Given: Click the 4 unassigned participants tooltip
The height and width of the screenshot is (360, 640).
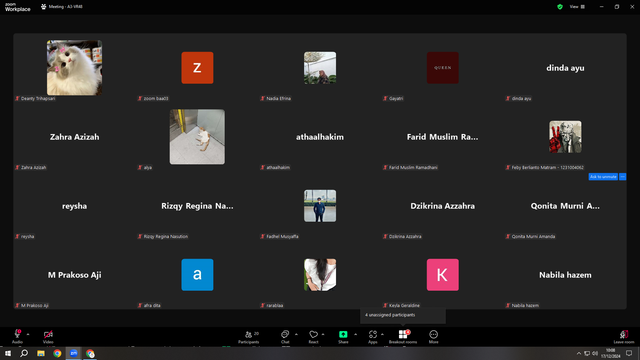Looking at the screenshot, I should pos(403,315).
